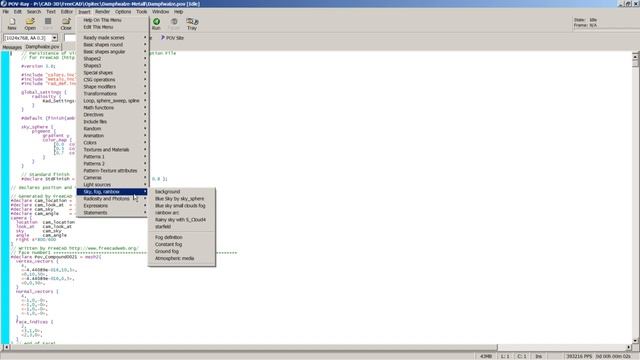This screenshot has height=360, width=640.
Task: Insert starfield snippet
Action: pyautogui.click(x=182, y=227)
